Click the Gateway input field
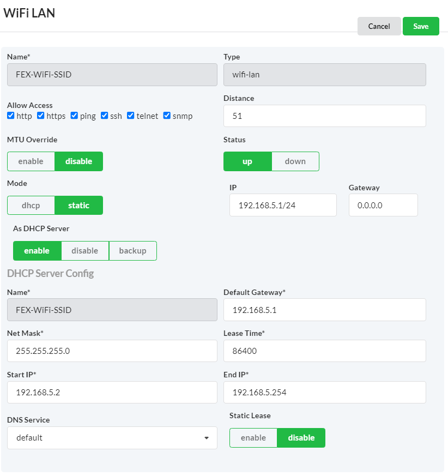 tap(383, 205)
